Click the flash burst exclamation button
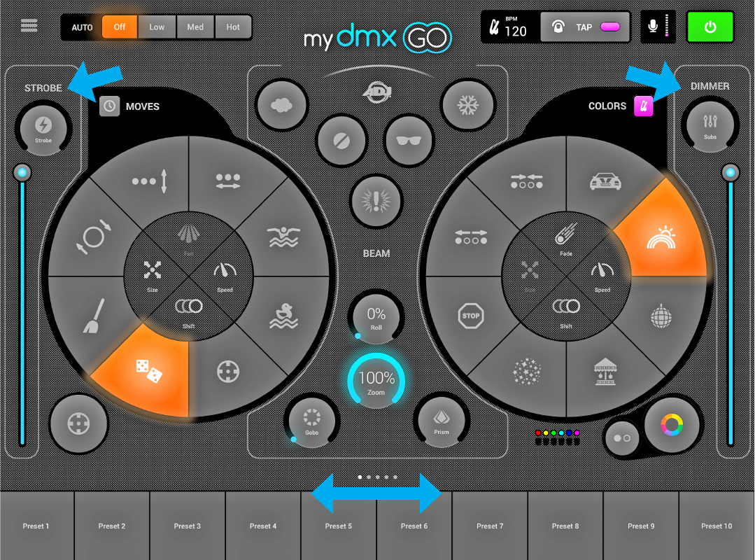Screen dimensions: 755x560 click(376, 200)
